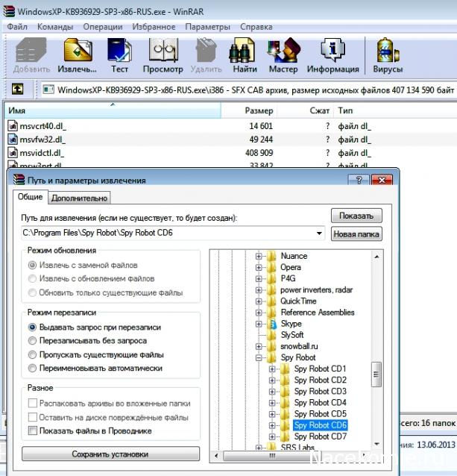Viewport: 457px width, 476px height.
Task: Click the folder tree vertical scrollbar thumb
Action: point(376,374)
